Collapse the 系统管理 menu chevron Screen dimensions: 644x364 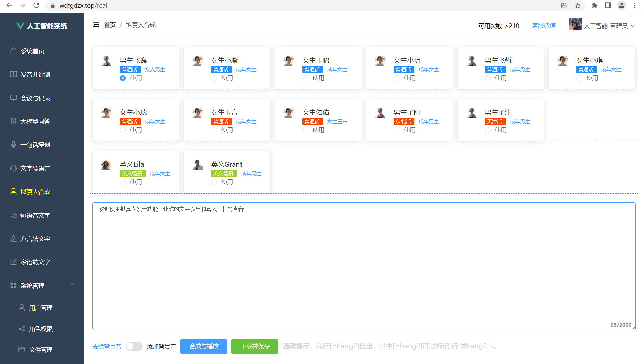click(x=72, y=285)
